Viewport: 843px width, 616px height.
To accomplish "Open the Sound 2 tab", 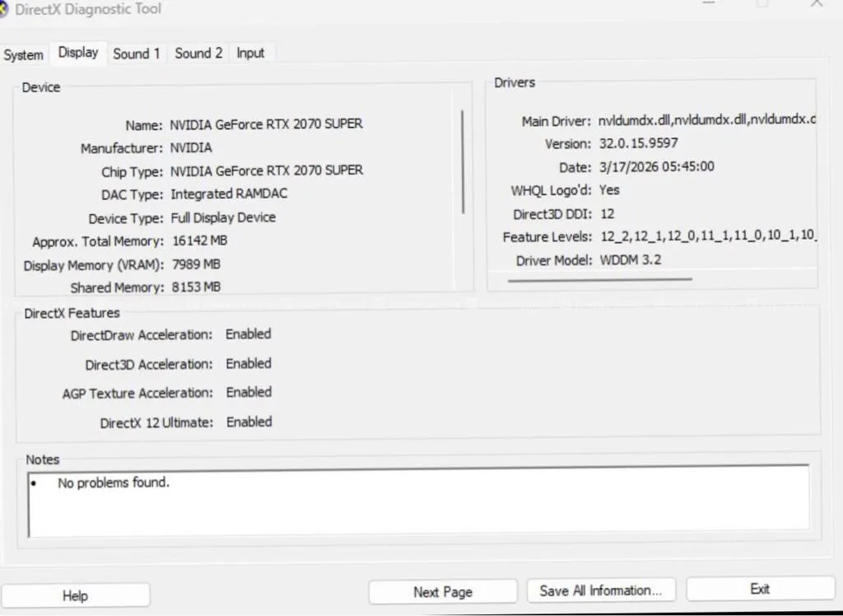I will click(198, 54).
